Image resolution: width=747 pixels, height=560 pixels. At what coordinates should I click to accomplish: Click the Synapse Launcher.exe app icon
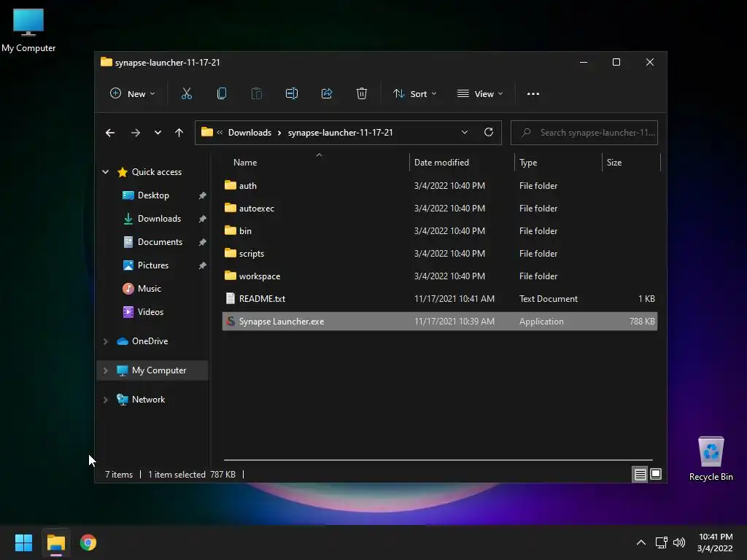[231, 321]
